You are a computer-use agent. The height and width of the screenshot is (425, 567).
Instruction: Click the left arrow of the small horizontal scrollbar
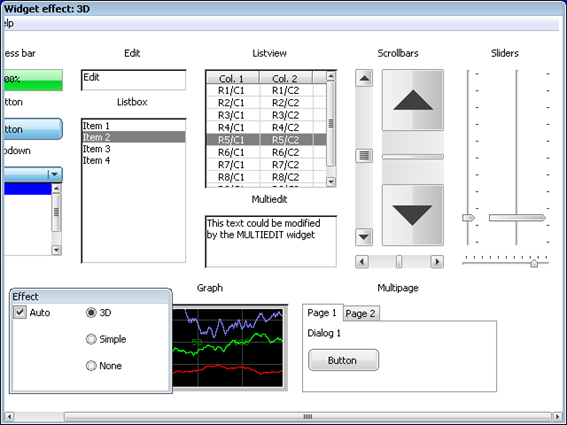362,262
